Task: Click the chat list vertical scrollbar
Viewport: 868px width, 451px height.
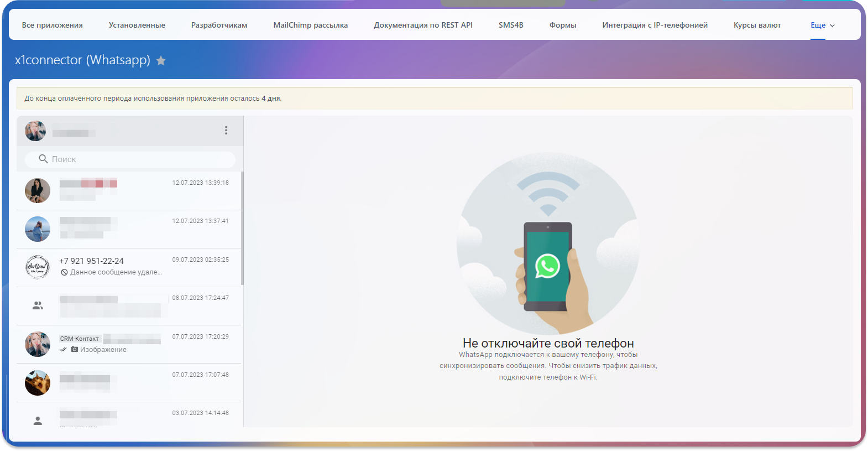Action: pyautogui.click(x=243, y=229)
